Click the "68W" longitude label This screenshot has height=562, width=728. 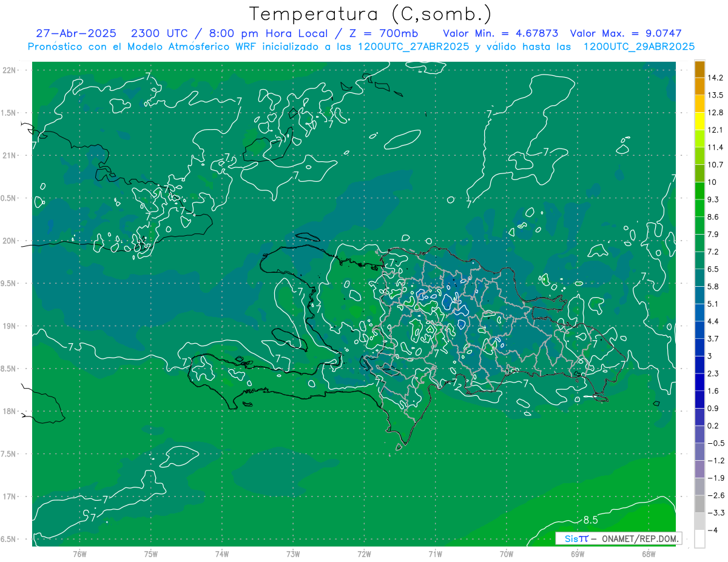[649, 554]
